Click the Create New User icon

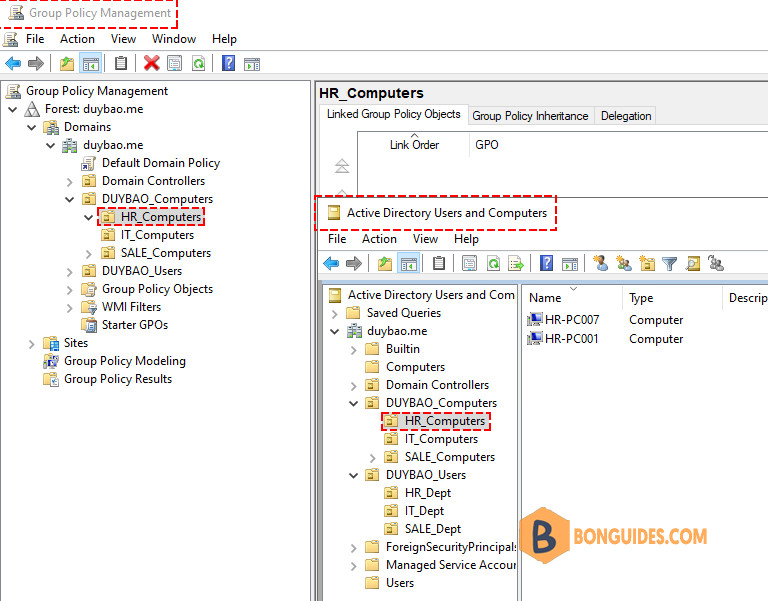[x=600, y=264]
